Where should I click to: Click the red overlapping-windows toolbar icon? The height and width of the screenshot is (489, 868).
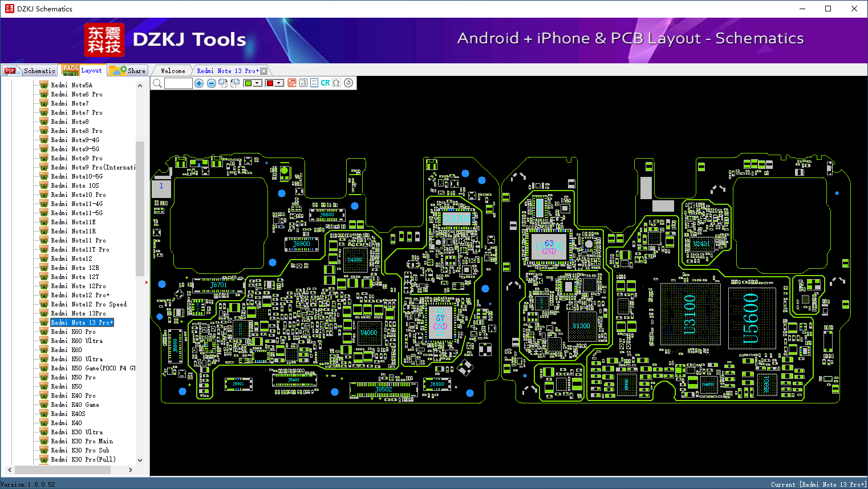[x=292, y=83]
